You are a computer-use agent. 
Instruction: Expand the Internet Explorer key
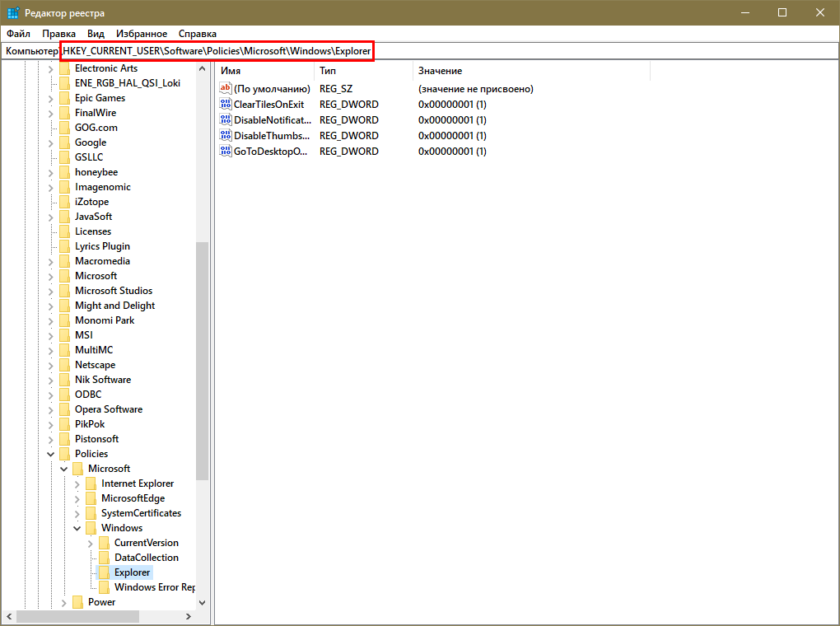[x=77, y=484]
